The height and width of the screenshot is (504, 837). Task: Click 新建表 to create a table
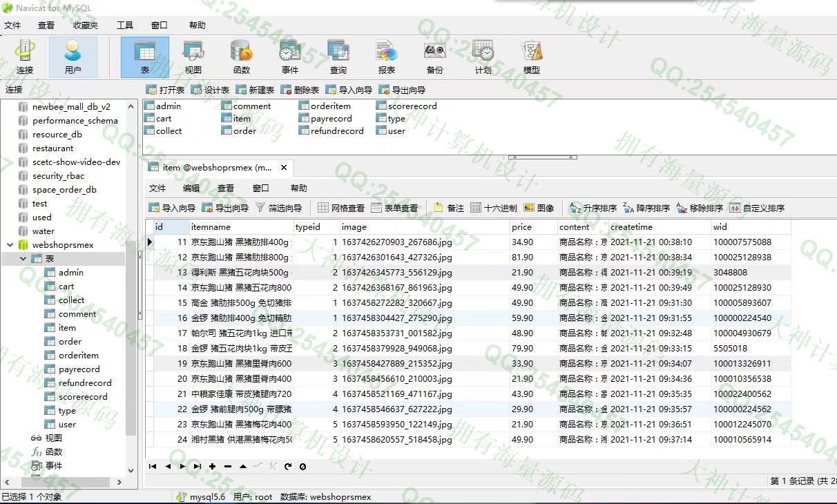tap(255, 90)
